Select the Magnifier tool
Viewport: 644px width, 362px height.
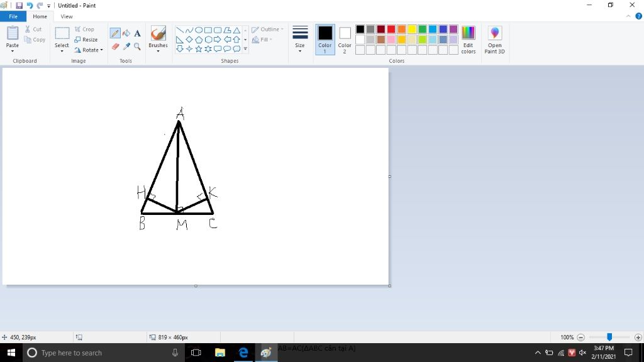tap(137, 47)
